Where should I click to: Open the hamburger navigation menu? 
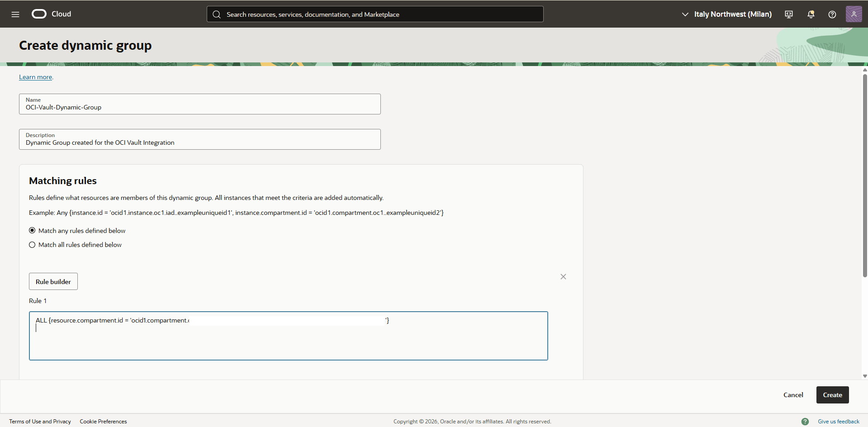tap(15, 14)
